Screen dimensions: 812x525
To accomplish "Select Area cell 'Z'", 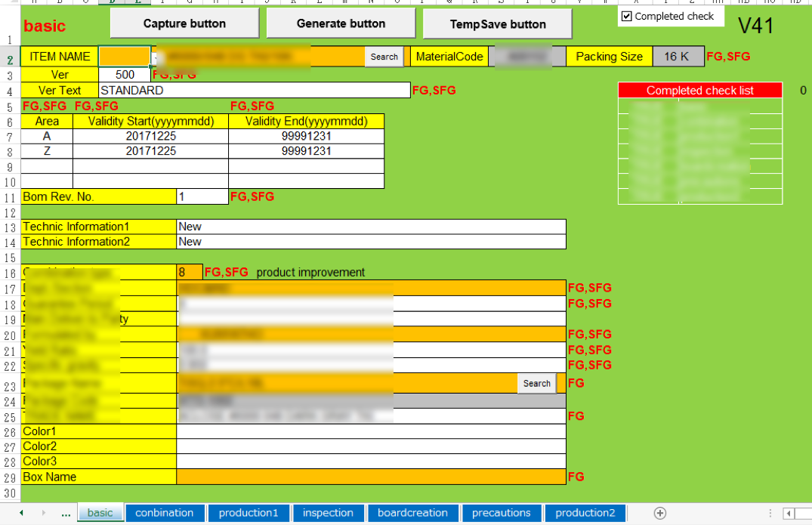I will (47, 151).
